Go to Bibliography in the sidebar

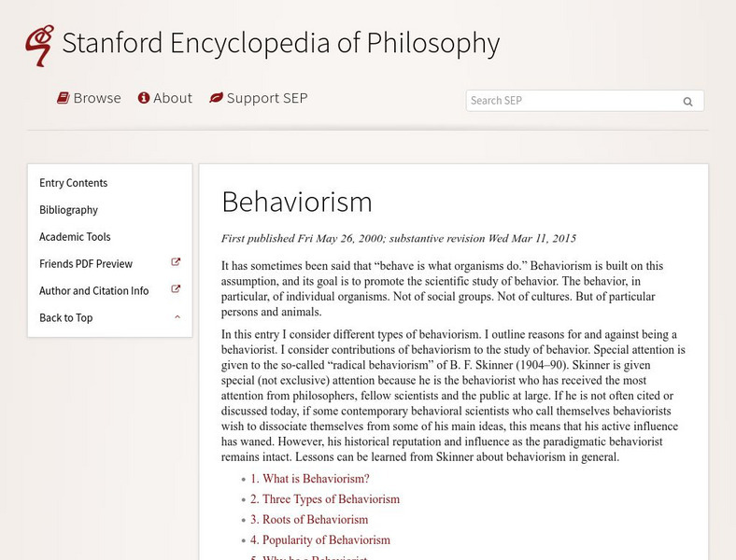[x=68, y=210]
